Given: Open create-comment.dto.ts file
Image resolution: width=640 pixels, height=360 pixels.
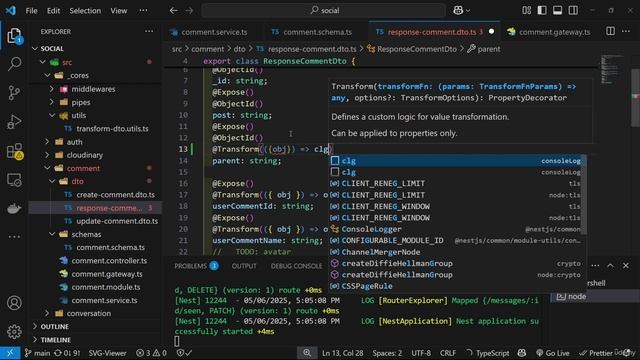Looking at the screenshot, I should pyautogui.click(x=115, y=195).
